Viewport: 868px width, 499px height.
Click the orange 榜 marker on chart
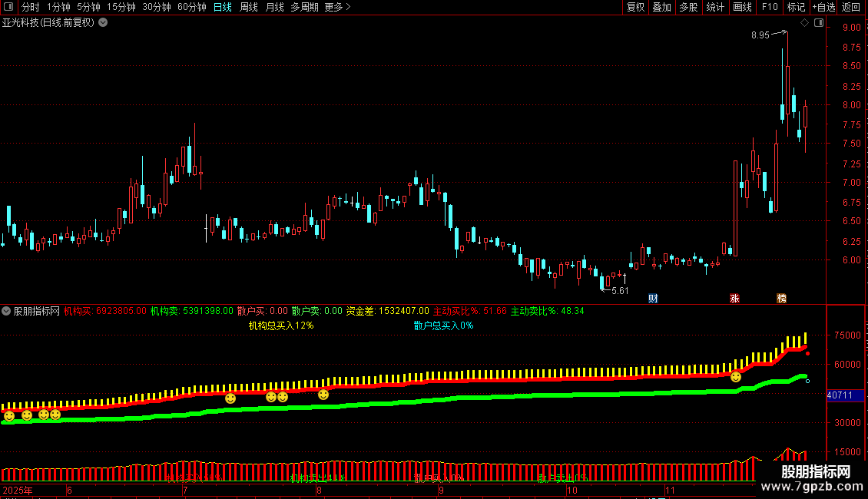781,299
